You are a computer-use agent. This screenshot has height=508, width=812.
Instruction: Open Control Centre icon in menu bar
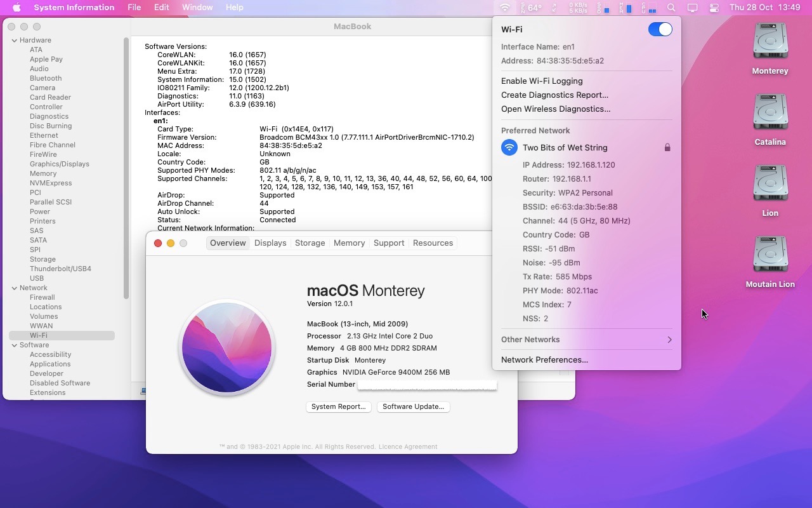point(714,8)
